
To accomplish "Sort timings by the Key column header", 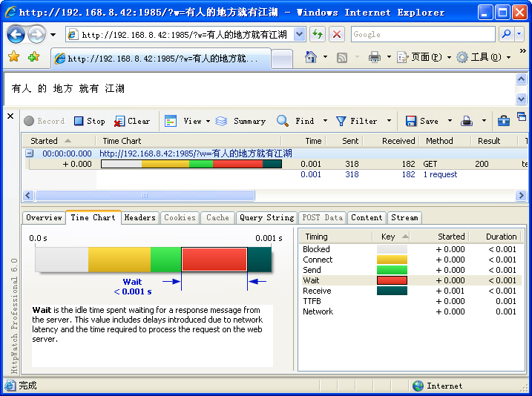I will tap(391, 237).
